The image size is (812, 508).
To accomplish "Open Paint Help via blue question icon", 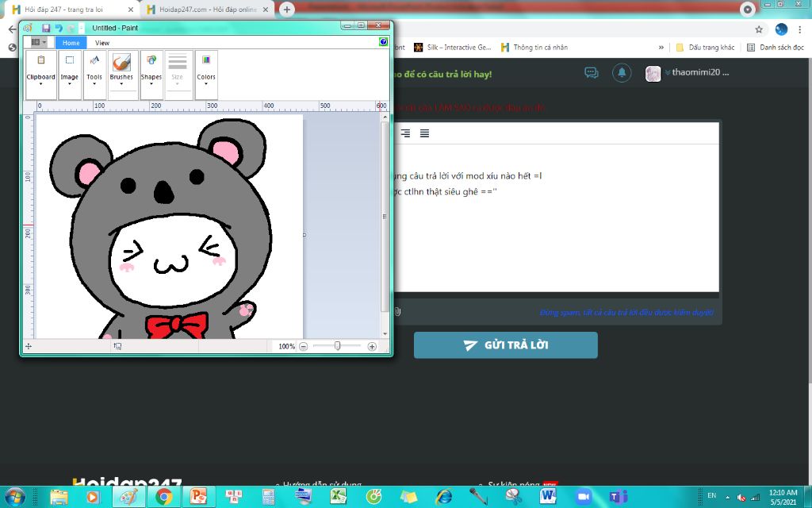I will [x=383, y=42].
